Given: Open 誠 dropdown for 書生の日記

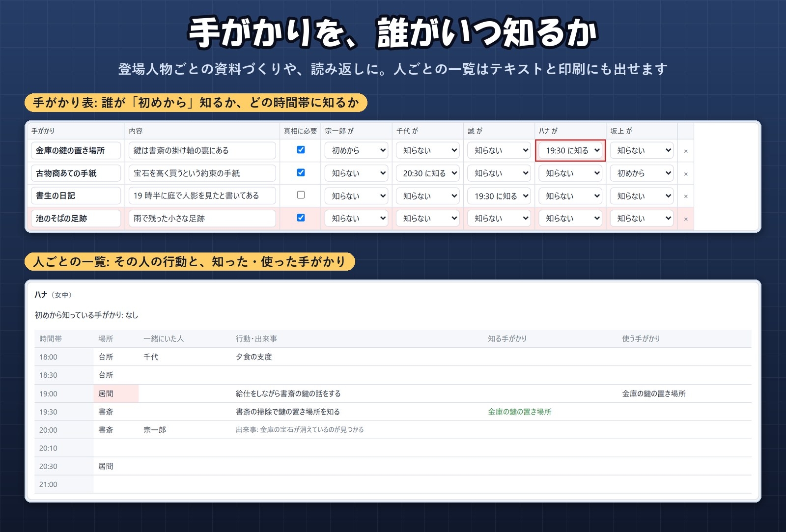Looking at the screenshot, I should (x=499, y=196).
